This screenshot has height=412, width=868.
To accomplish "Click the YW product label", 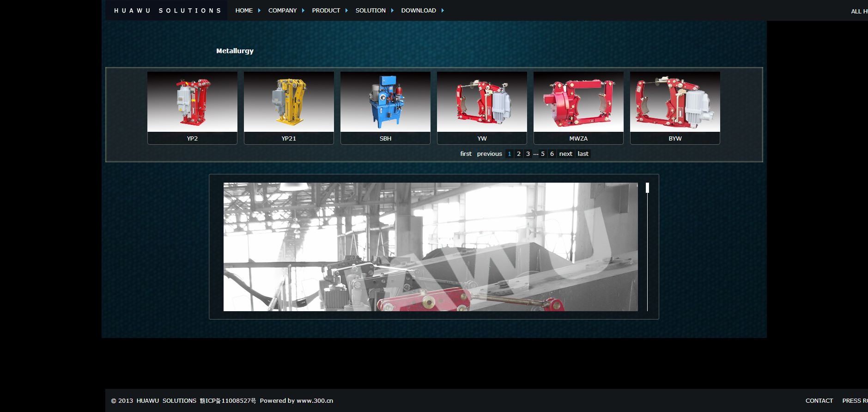I will tap(482, 138).
